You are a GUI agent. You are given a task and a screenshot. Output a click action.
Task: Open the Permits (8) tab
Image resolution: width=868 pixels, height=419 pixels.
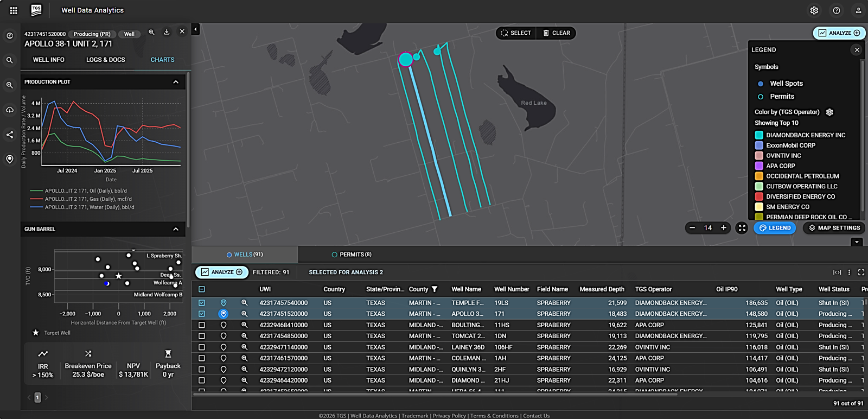352,255
